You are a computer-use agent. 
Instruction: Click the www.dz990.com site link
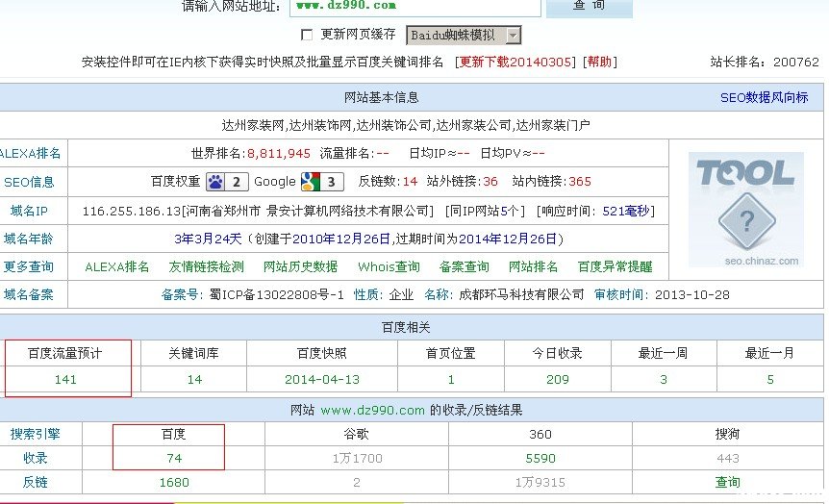(372, 410)
